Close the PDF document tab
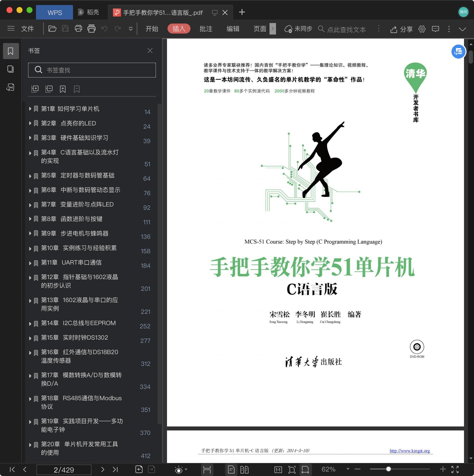 (x=225, y=13)
